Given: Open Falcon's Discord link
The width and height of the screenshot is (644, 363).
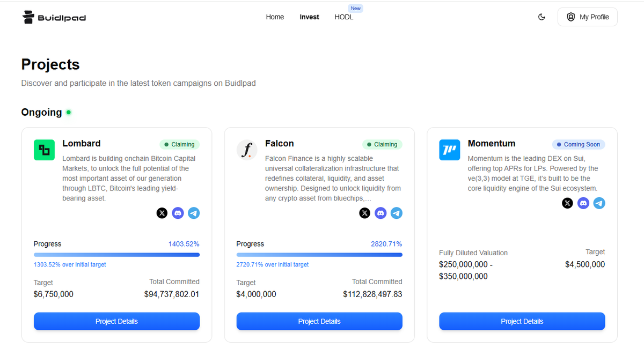Looking at the screenshot, I should [x=380, y=213].
